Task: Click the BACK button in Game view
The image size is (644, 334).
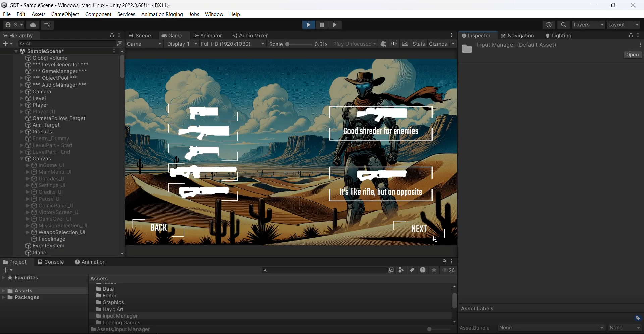Action: (159, 228)
